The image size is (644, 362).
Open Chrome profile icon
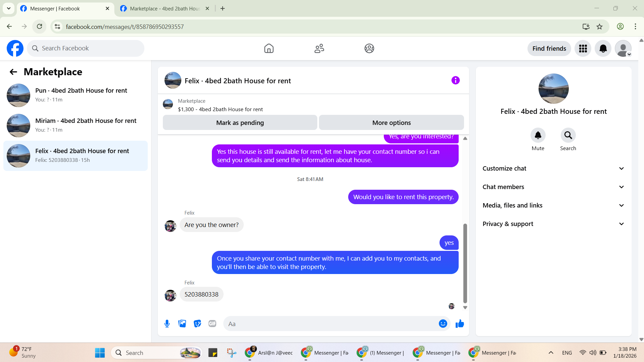tap(620, 27)
